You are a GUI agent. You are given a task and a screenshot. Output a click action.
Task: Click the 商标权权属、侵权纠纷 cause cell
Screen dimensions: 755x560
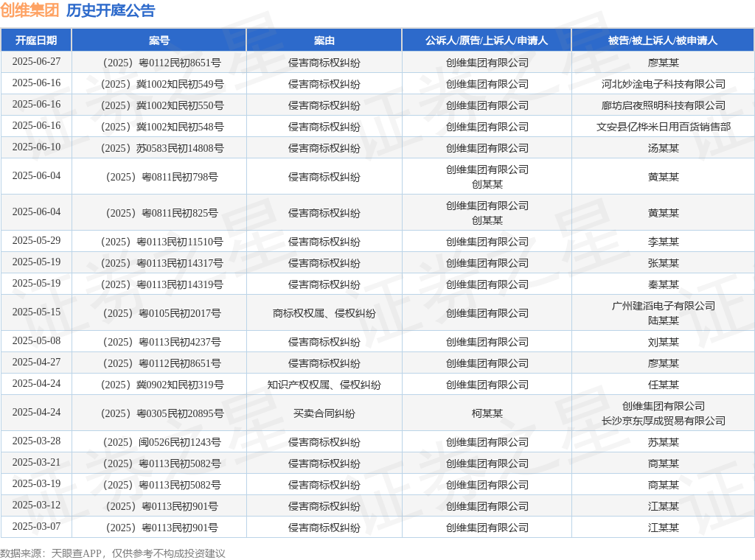pyautogui.click(x=324, y=313)
